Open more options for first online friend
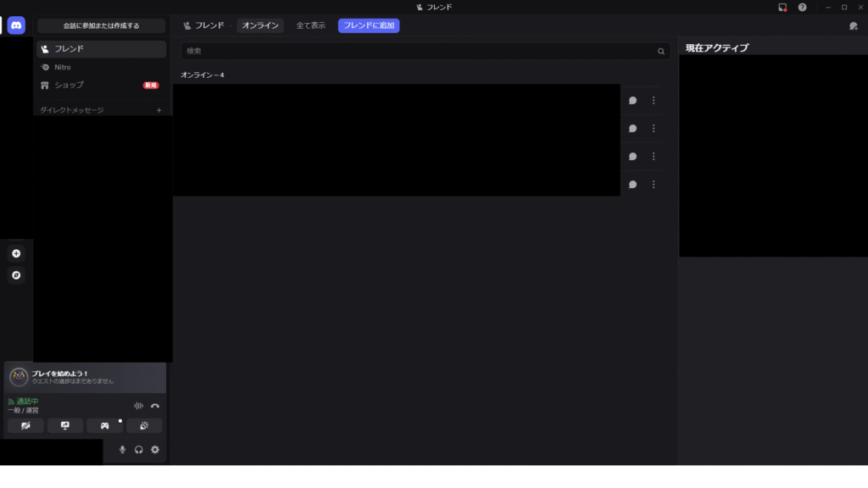The image size is (868, 488). point(654,100)
